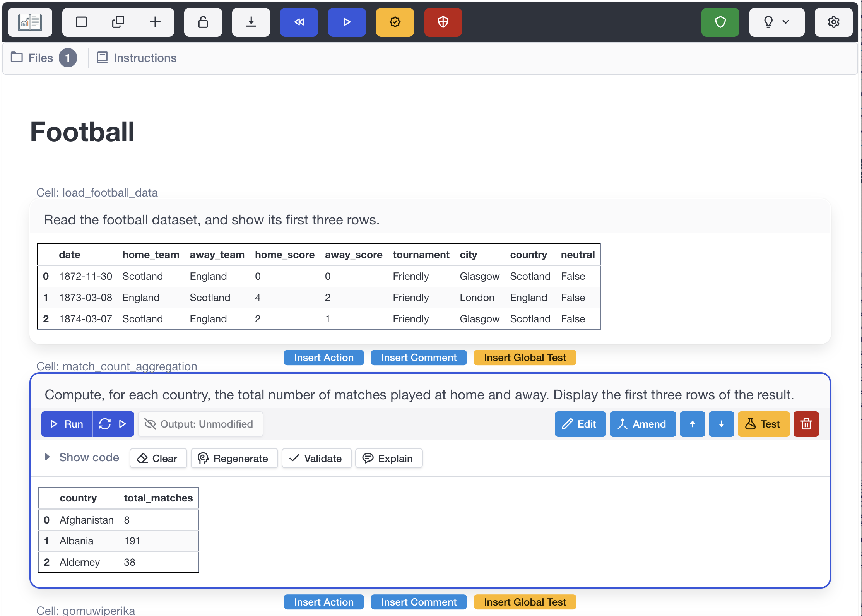Click Insert Action below match_count_aggregation cell
The width and height of the screenshot is (862, 616).
click(324, 602)
